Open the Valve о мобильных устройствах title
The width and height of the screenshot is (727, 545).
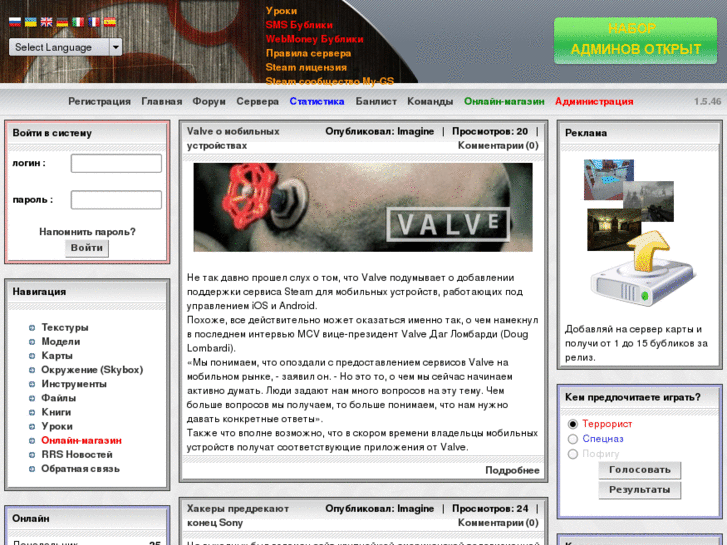pyautogui.click(x=233, y=138)
